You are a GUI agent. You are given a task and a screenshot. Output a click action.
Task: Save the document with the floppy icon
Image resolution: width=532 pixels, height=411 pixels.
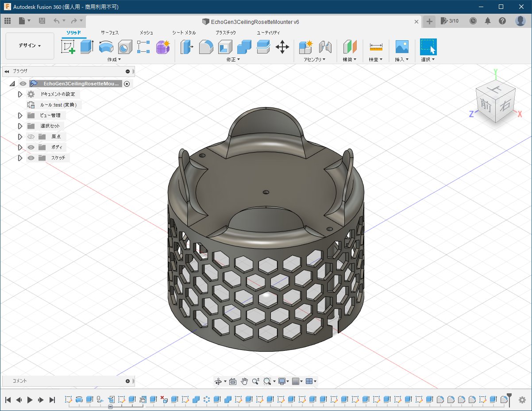pos(42,21)
